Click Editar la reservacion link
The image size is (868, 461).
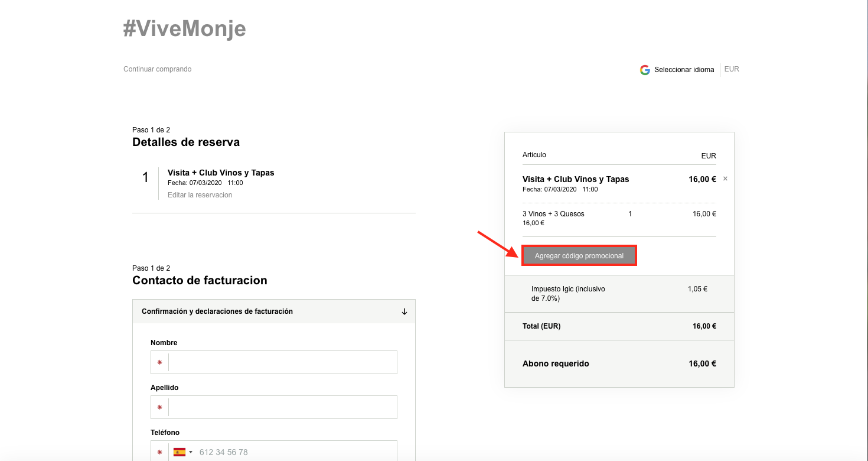click(x=200, y=195)
